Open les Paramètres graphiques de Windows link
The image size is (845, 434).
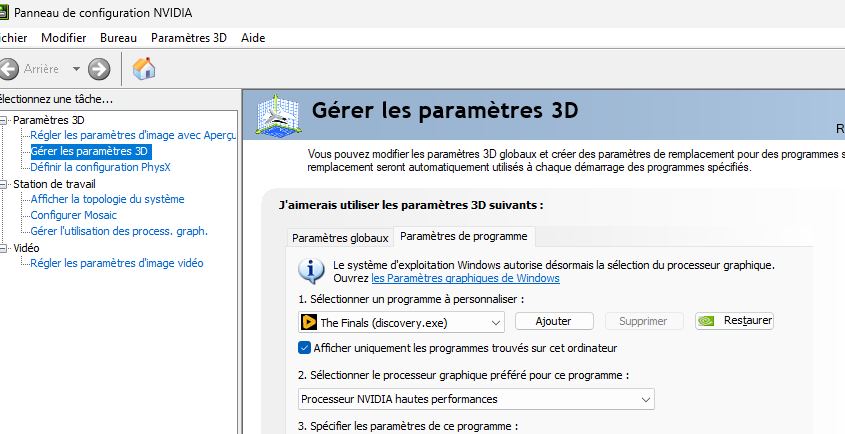[x=466, y=278]
